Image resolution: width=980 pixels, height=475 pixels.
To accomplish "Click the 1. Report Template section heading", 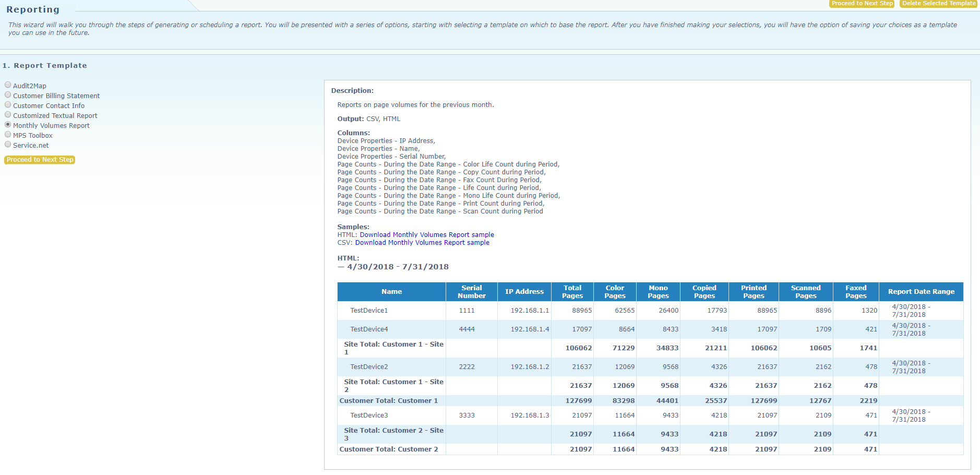I will (44, 66).
